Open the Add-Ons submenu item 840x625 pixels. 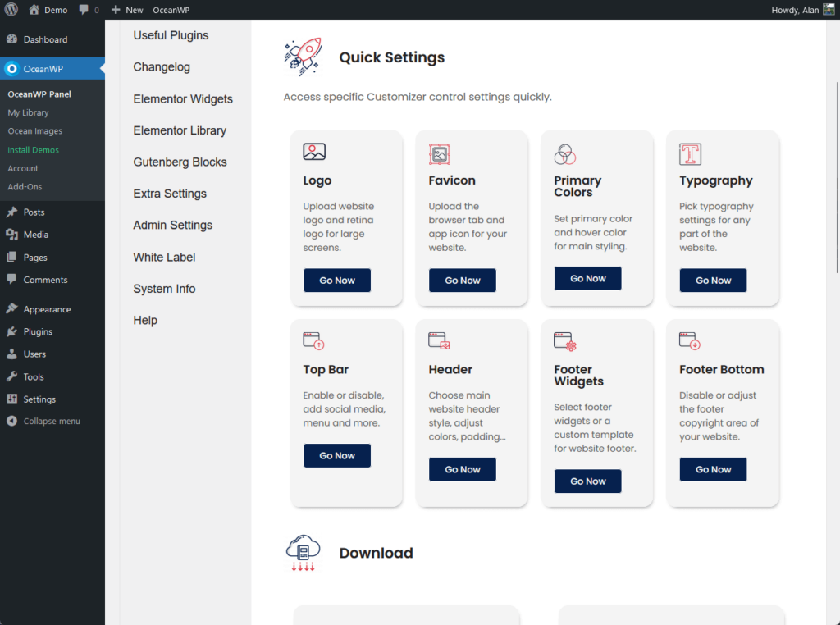click(x=25, y=186)
